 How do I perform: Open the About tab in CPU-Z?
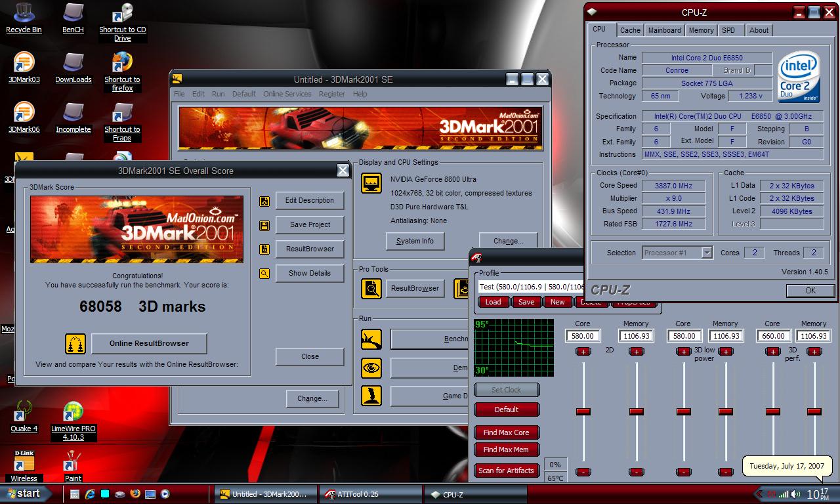point(759,30)
